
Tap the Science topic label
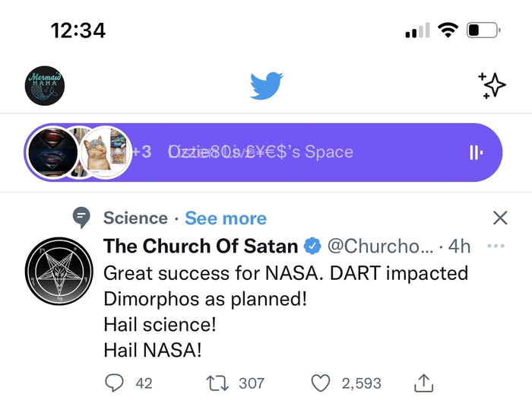point(135,218)
